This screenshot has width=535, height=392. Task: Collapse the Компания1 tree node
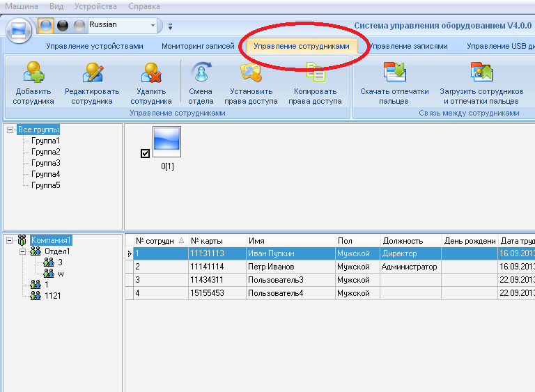click(x=10, y=240)
